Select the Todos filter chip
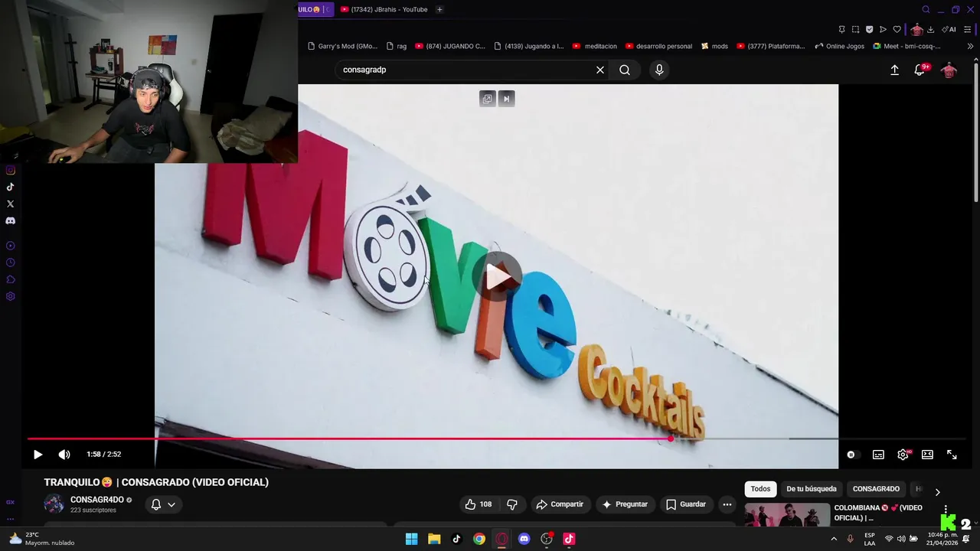The image size is (980, 551). tap(760, 489)
